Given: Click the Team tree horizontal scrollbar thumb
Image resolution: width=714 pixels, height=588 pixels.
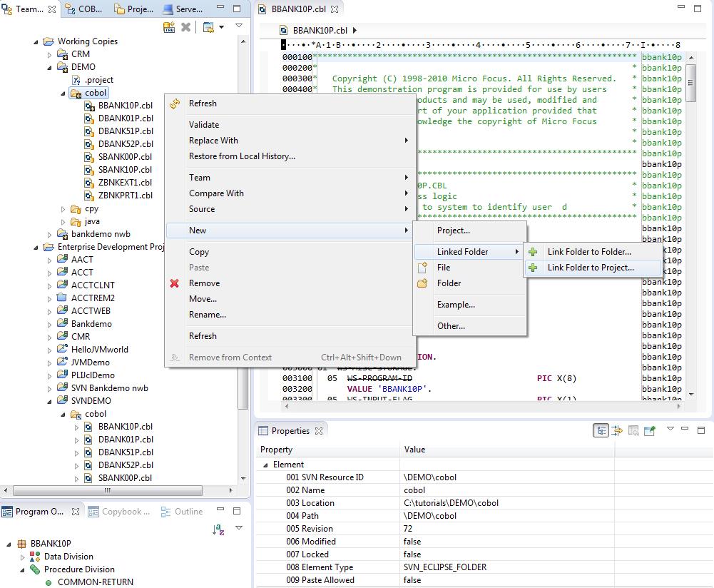Looking at the screenshot, I should click(108, 490).
